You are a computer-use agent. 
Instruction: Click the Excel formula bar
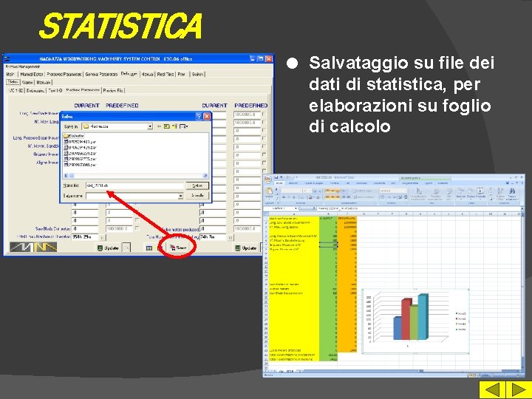pyautogui.click(x=418, y=208)
